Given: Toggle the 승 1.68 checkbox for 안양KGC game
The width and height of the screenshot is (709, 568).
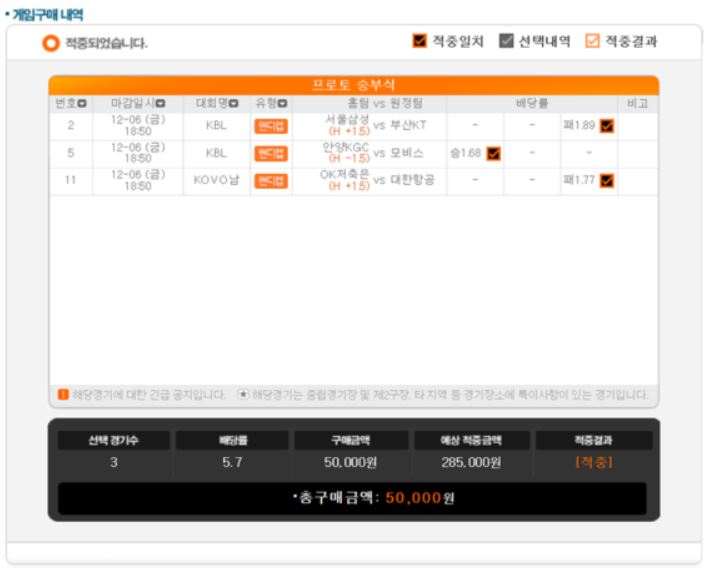Looking at the screenshot, I should point(493,154).
